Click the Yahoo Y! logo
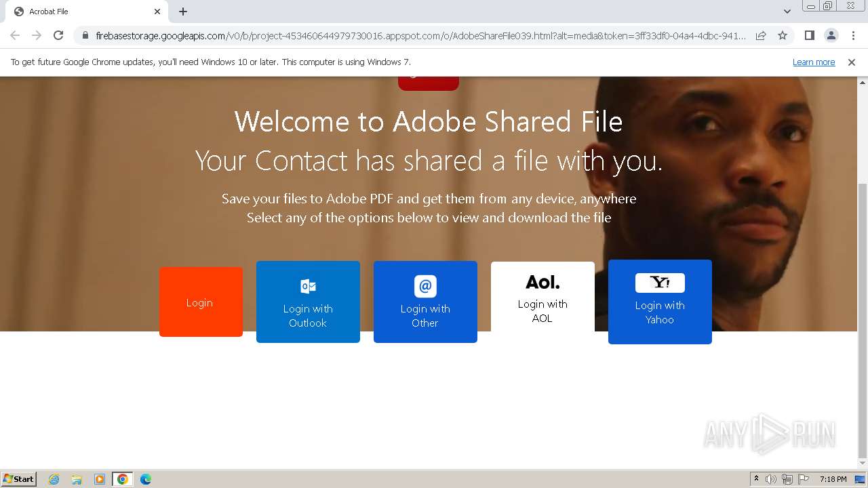868x488 pixels. (x=660, y=283)
